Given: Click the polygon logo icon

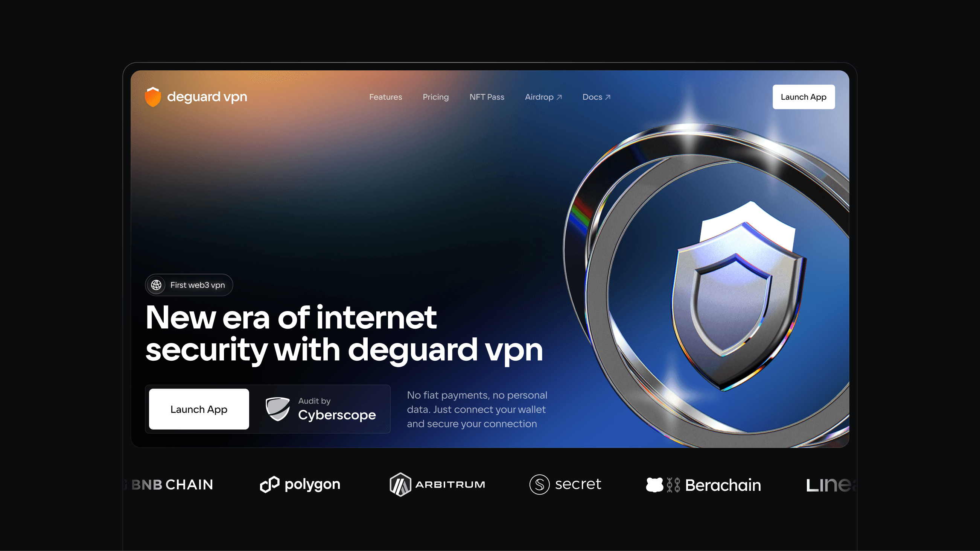Looking at the screenshot, I should (x=270, y=484).
